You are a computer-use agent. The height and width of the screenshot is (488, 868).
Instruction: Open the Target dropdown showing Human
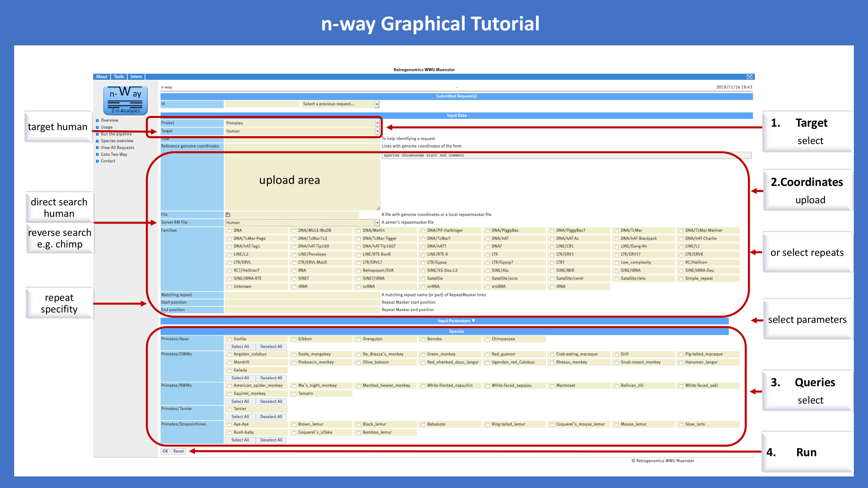(302, 131)
